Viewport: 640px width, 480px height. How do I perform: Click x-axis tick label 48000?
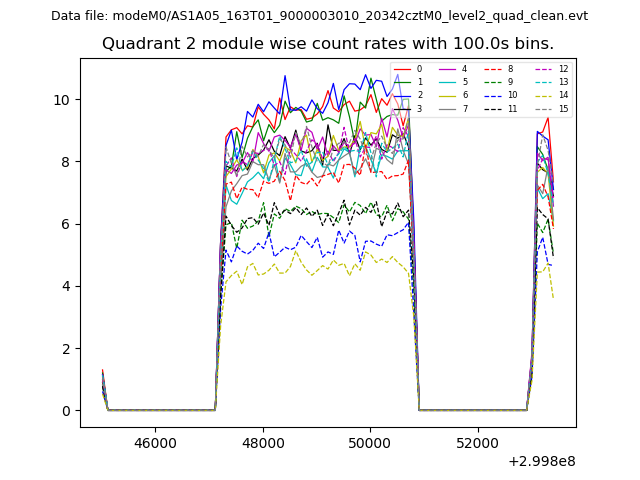coord(263,442)
